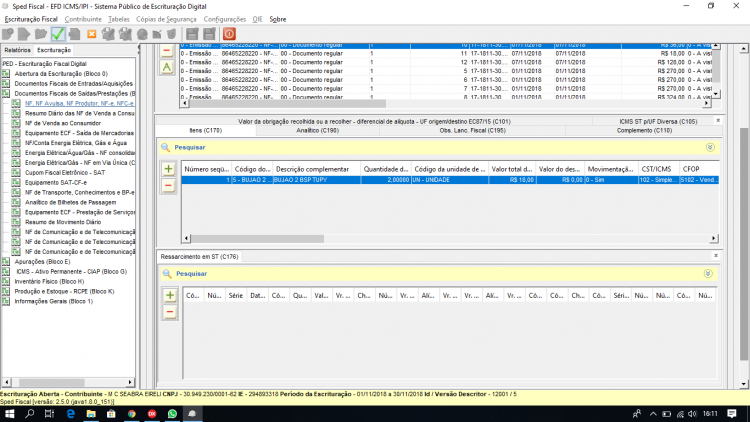Screen dimensions: 750x422
Task: Click icon next to Apurações (Bloco E)
Action: click(x=6, y=262)
